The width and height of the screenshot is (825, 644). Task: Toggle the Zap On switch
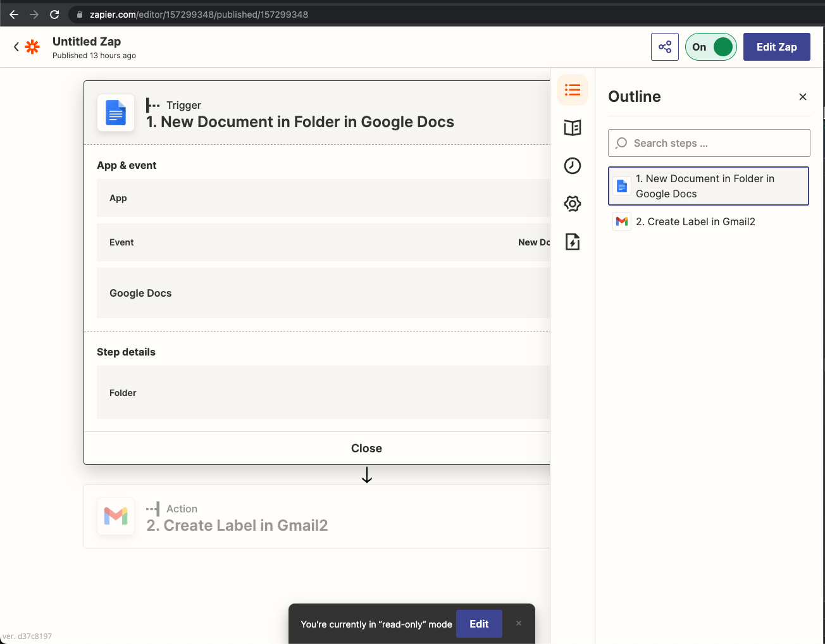pos(711,47)
